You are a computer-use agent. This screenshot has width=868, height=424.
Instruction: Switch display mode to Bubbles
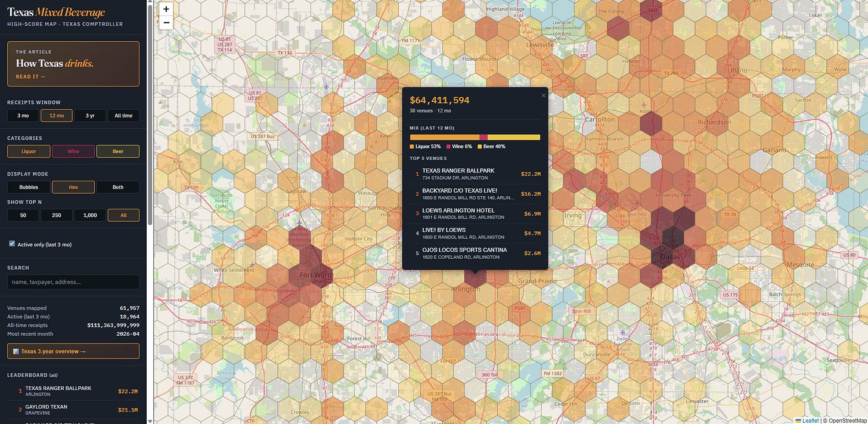point(29,187)
